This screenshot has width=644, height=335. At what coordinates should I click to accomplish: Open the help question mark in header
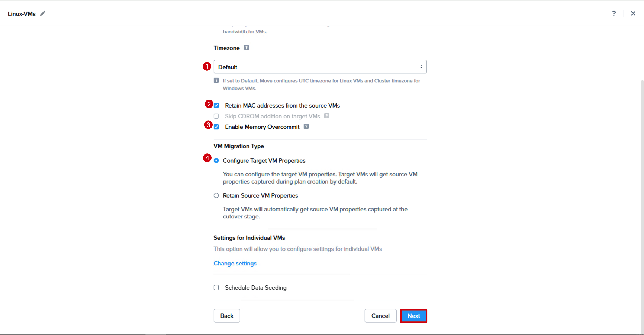(614, 13)
